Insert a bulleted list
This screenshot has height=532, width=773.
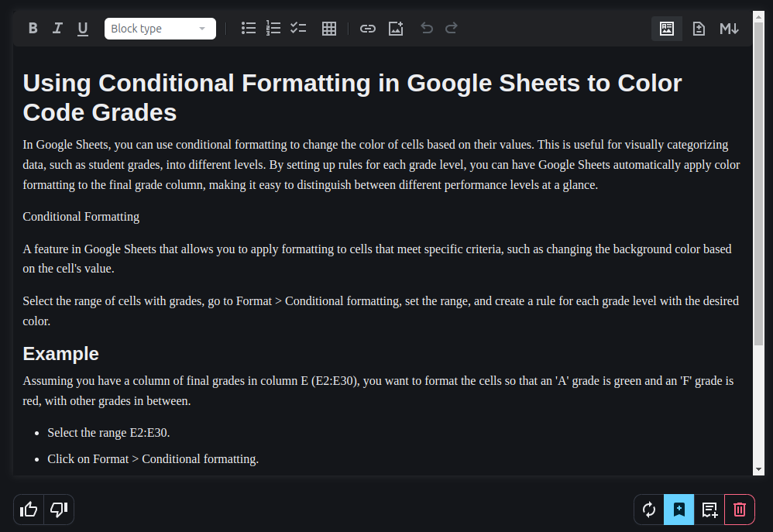249,28
